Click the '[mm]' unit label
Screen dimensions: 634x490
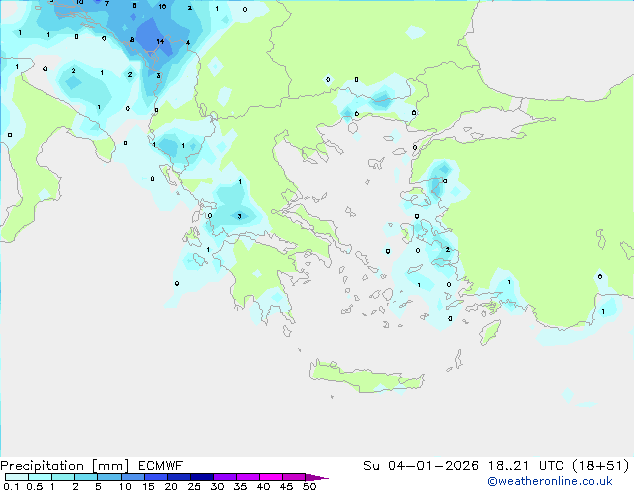coord(110,466)
